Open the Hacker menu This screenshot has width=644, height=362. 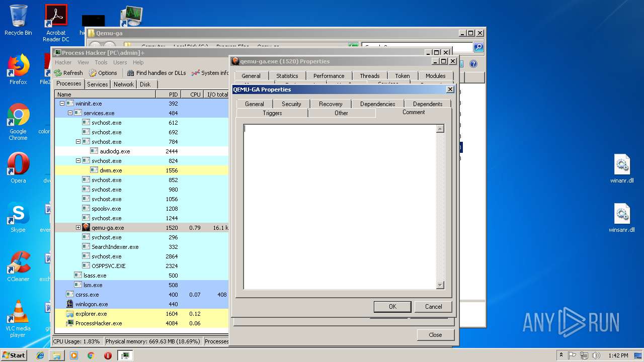click(63, 62)
